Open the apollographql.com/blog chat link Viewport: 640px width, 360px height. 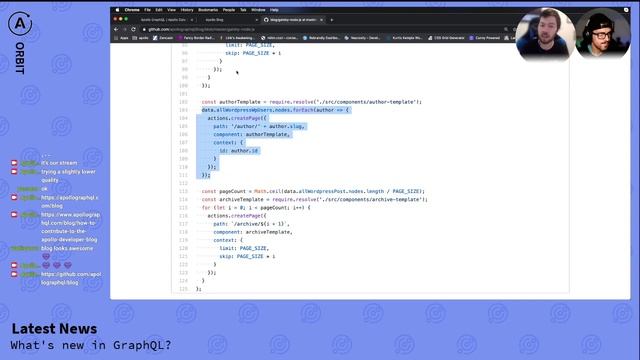click(69, 202)
